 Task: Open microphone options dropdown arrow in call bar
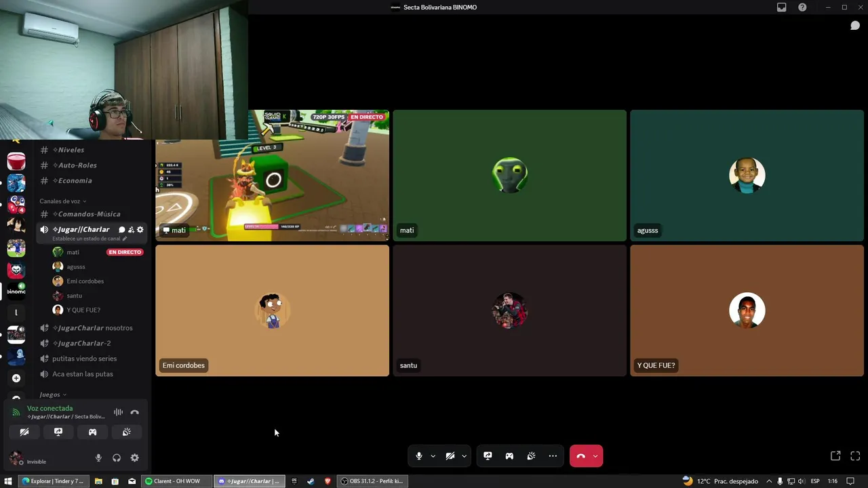[433, 456]
